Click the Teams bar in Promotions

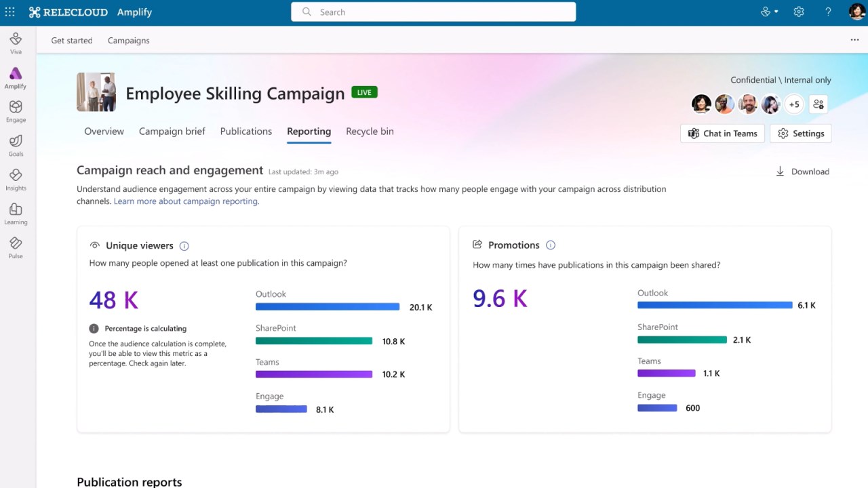[x=667, y=373]
